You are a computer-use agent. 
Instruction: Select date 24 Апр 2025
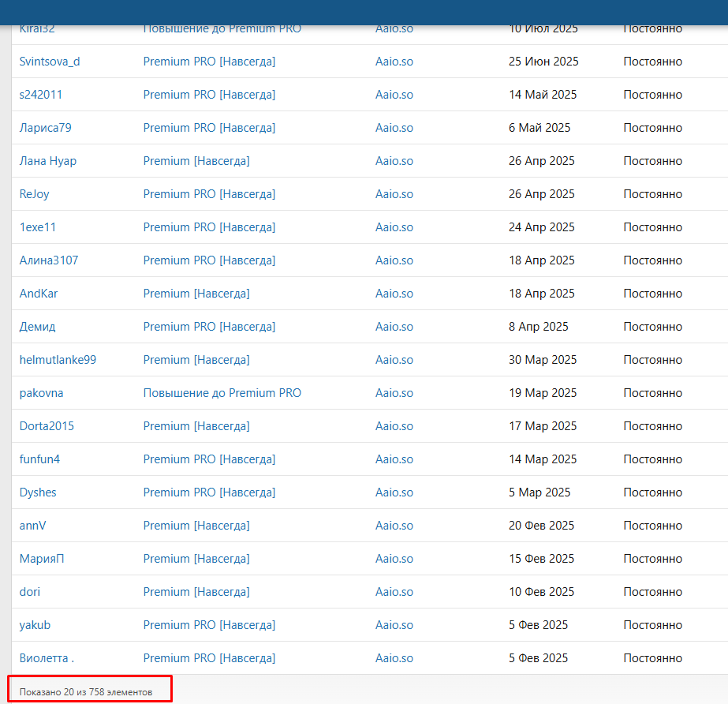click(542, 227)
